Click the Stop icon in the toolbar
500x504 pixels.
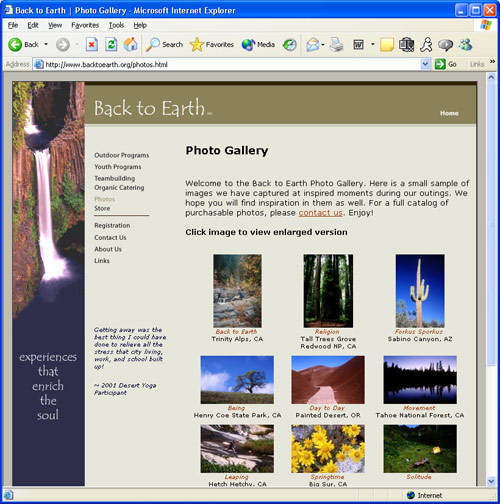pyautogui.click(x=92, y=44)
